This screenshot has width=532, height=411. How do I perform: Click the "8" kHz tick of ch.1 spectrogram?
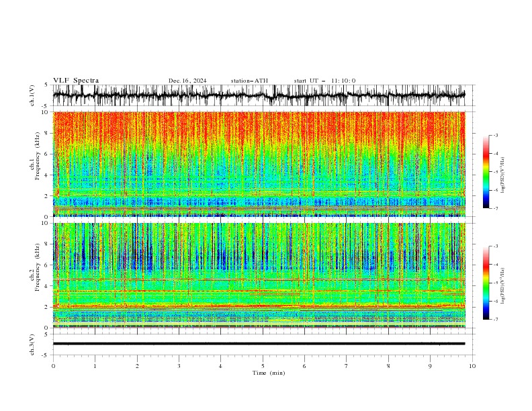(x=46, y=133)
